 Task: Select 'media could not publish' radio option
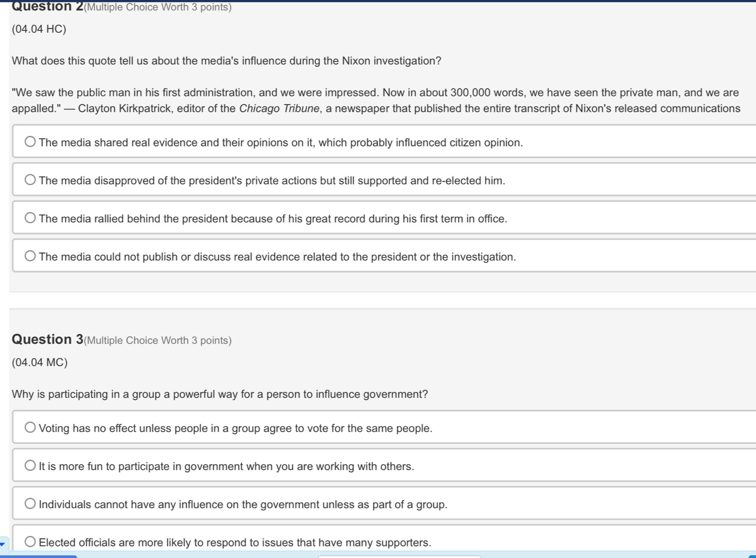30,256
